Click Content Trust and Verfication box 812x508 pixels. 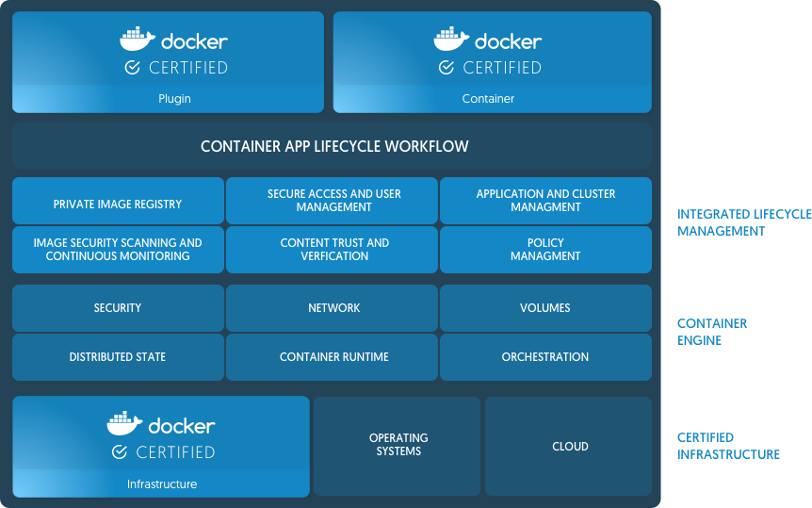pos(332,250)
